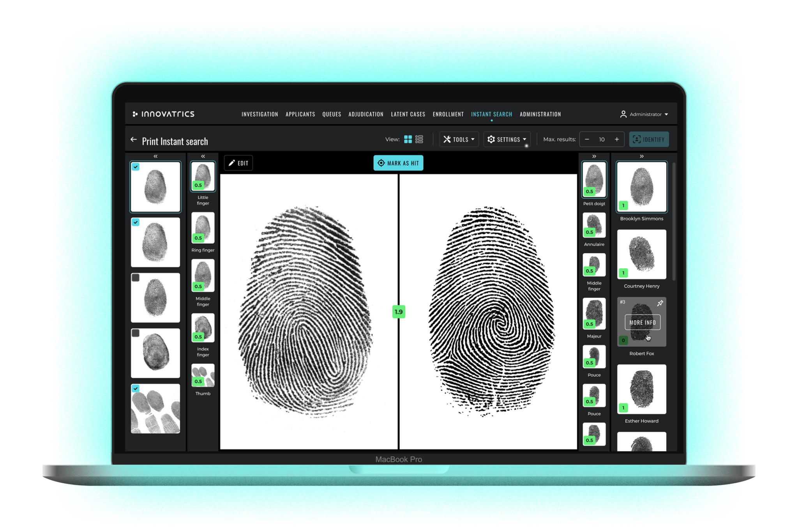Open the Edit tool for the fingerprint
Screen dimensions: 798x532
pos(238,163)
